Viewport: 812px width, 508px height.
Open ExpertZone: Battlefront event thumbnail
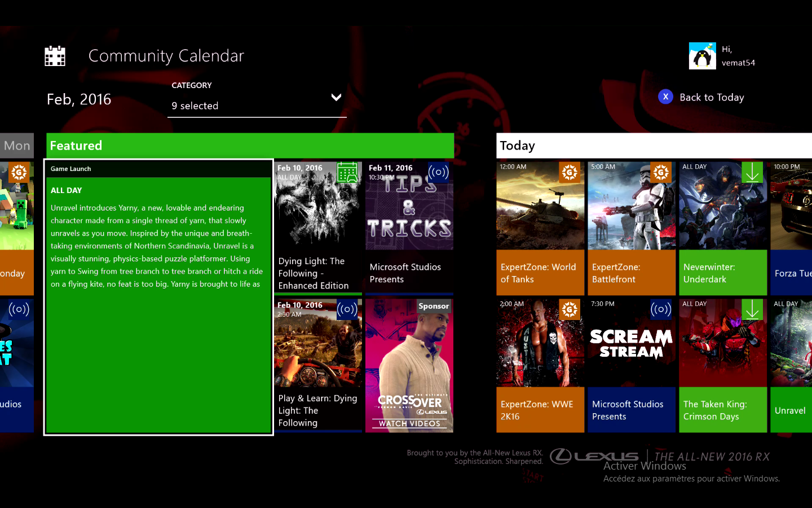[x=632, y=207]
